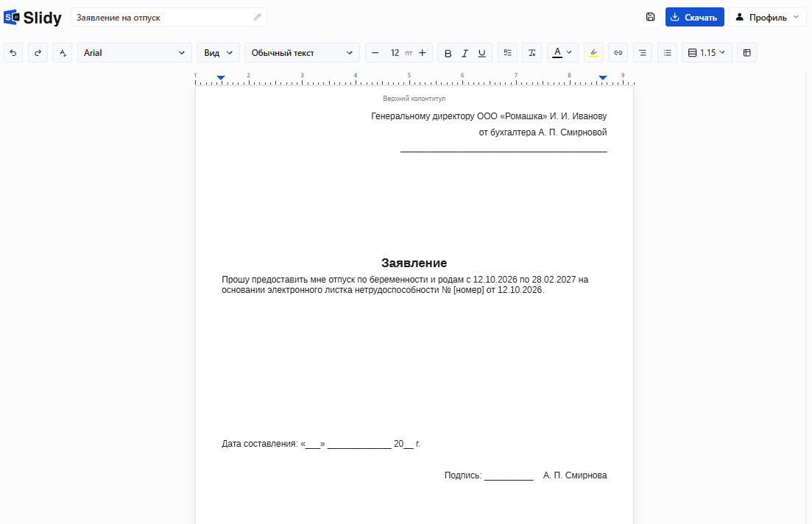The width and height of the screenshot is (812, 524).
Task: Click the Скачать download button
Action: coord(694,17)
